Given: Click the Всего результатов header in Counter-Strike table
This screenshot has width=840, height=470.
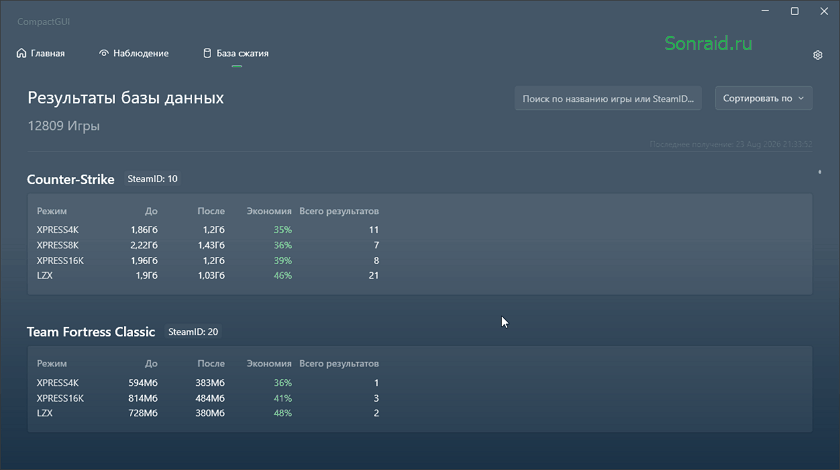Looking at the screenshot, I should [339, 211].
